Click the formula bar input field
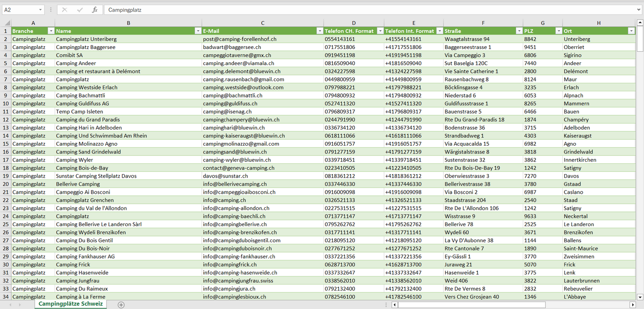Viewport: 644px width, 309px height. [357, 10]
